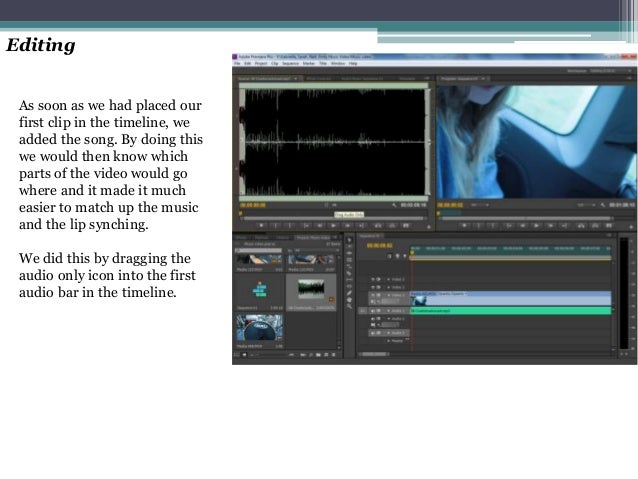Mute Audio 3 track speaker
This screenshot has height=479, width=638.
[373, 333]
